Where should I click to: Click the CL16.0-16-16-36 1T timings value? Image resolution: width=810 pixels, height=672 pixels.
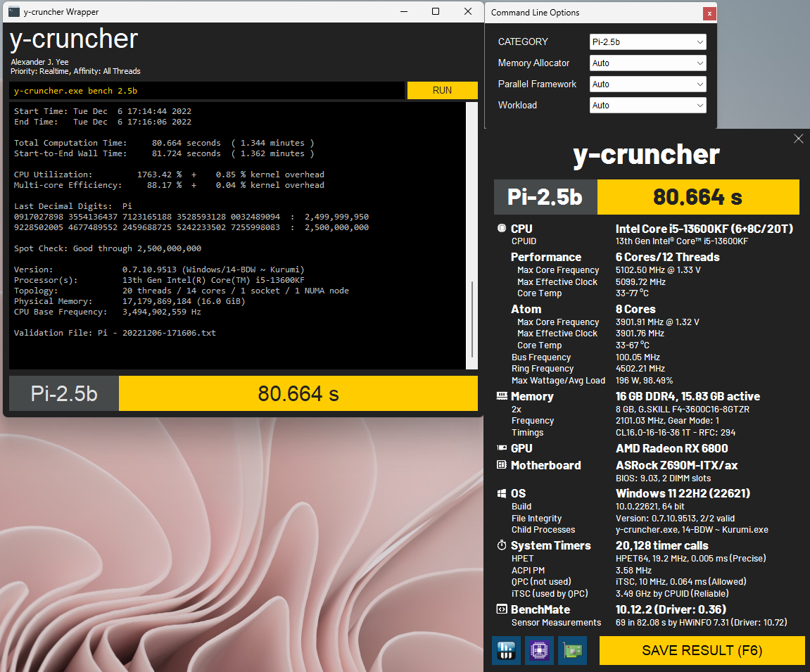(675, 432)
